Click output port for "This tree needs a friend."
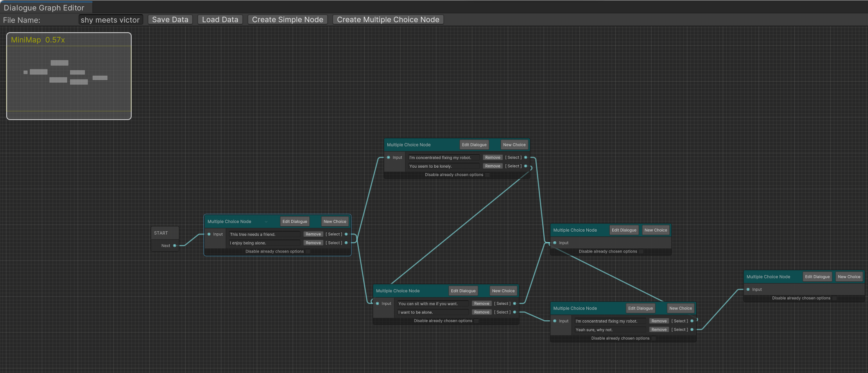The width and height of the screenshot is (868, 373). [346, 234]
